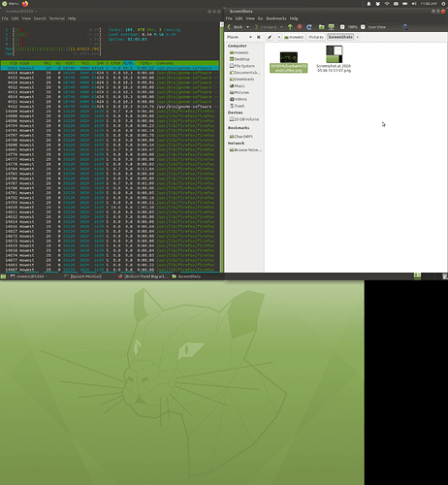Viewport: 448px width, 485px height.
Task: Open the Search magnifier in file manager
Action: tap(405, 27)
